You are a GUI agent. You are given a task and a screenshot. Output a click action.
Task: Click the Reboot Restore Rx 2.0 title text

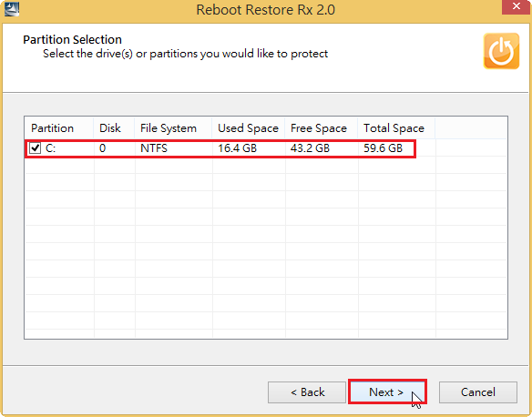(x=266, y=9)
